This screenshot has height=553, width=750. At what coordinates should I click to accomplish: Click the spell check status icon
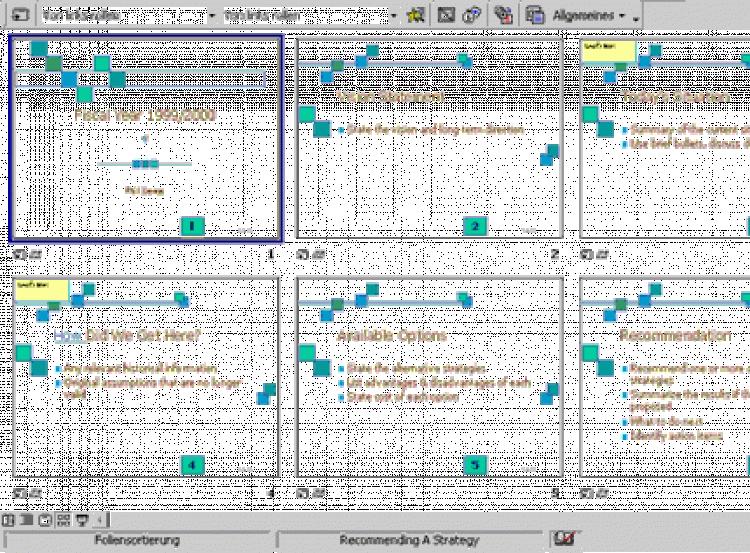click(x=564, y=540)
